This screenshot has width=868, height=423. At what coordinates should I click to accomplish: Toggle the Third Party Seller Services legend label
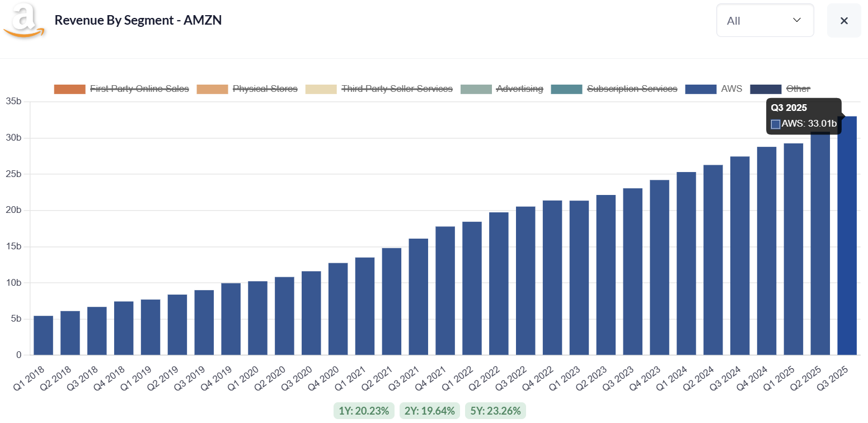click(397, 89)
